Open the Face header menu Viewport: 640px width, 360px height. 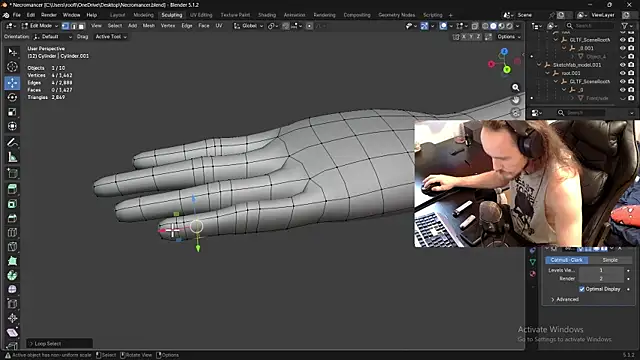pos(203,26)
